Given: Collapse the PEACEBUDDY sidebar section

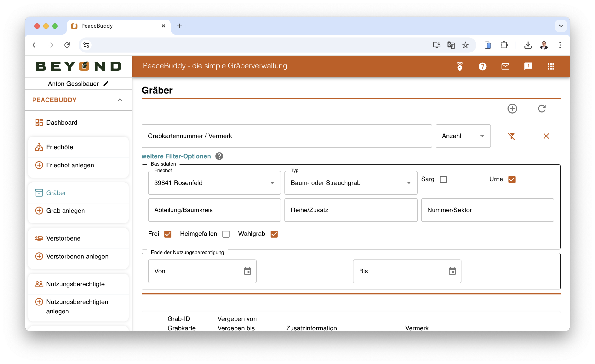Looking at the screenshot, I should point(120,100).
